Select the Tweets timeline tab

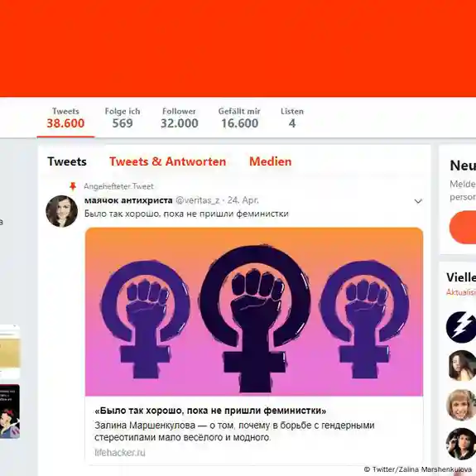67,161
